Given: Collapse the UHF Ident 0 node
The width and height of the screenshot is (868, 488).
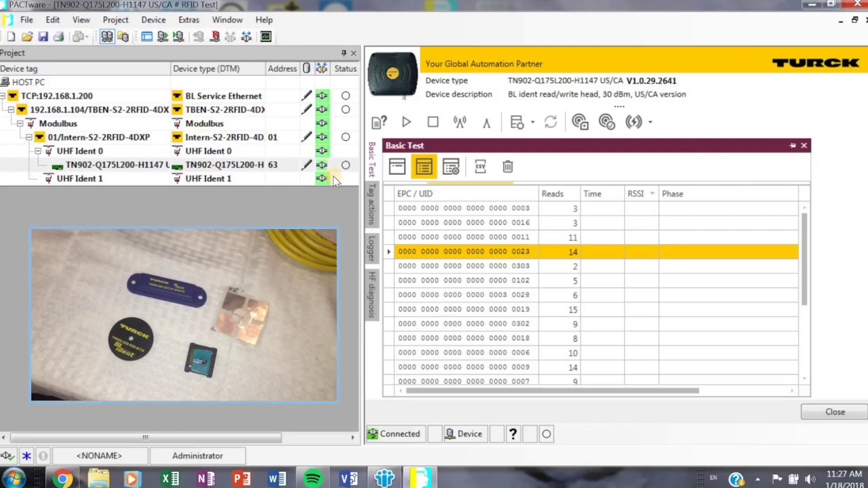Looking at the screenshot, I should 37,151.
